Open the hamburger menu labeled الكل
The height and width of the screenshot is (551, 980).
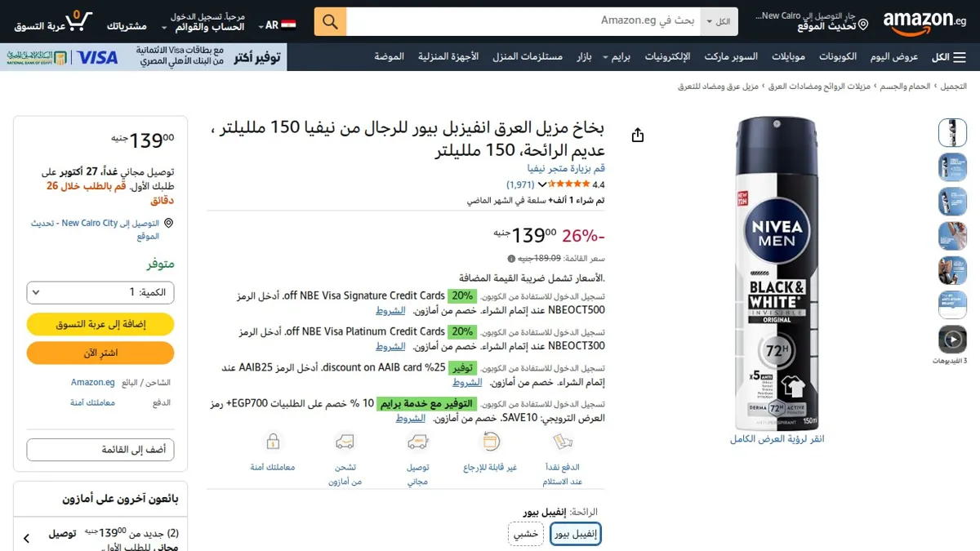[949, 57]
